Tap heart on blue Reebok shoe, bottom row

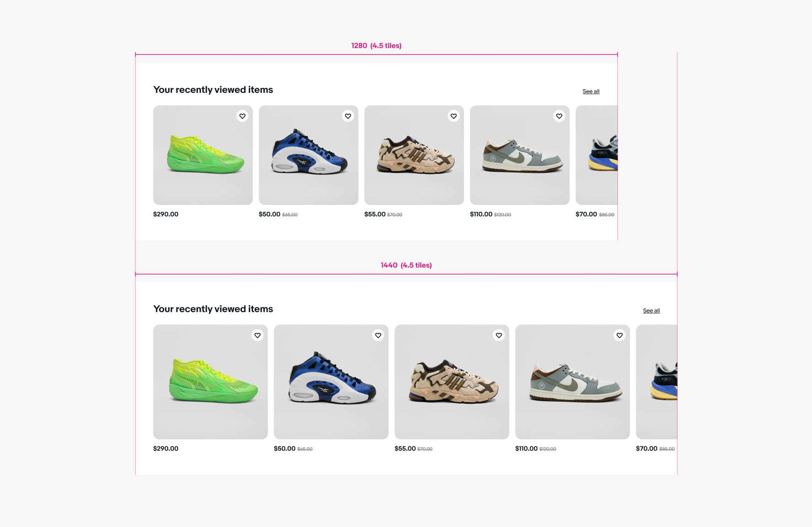pyautogui.click(x=378, y=335)
